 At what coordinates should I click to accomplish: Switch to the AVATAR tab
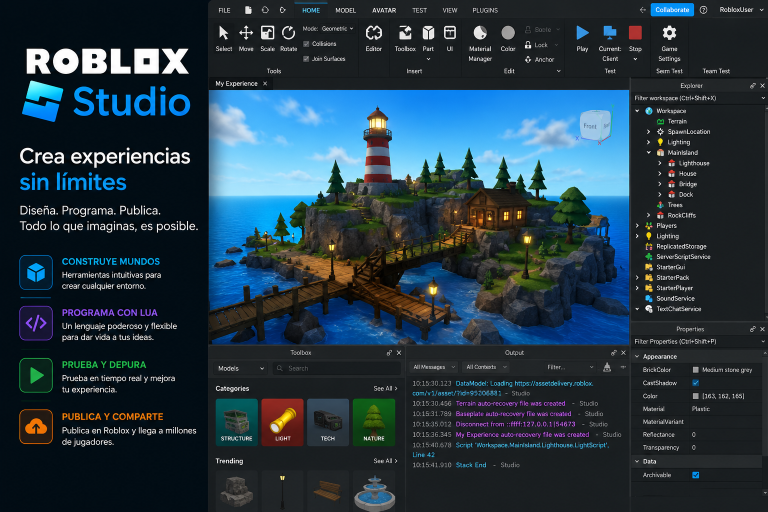[384, 10]
